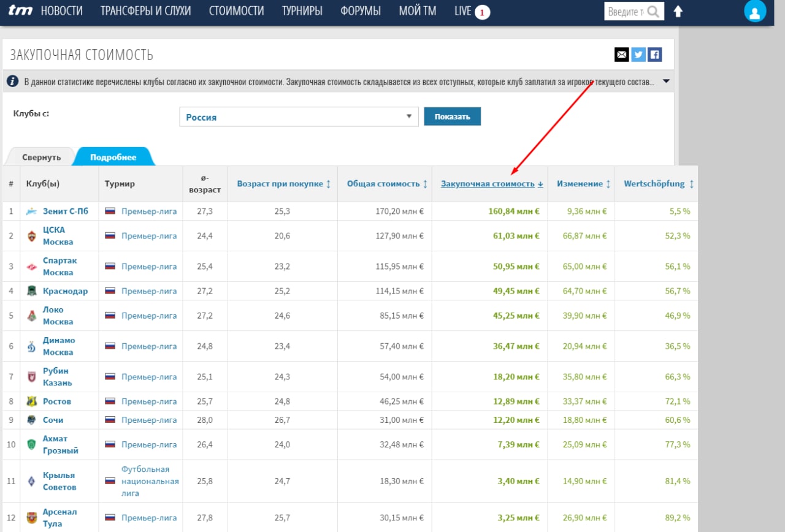Click the upward arrow icon in header
This screenshot has height=532, width=785.
point(678,11)
